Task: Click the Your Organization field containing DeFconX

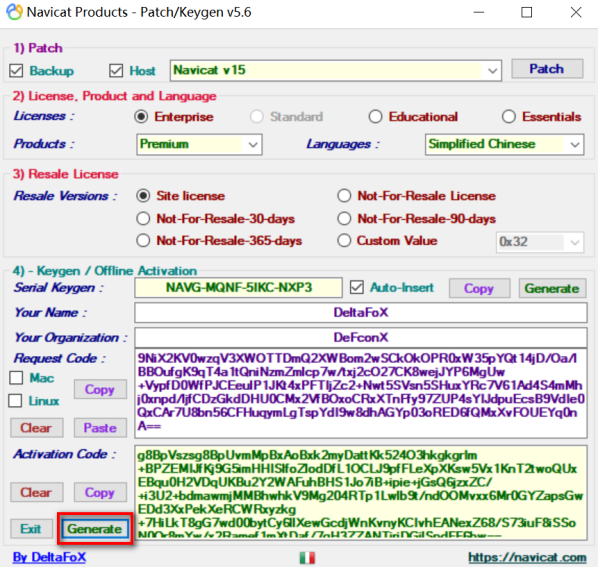Action: coord(361,338)
